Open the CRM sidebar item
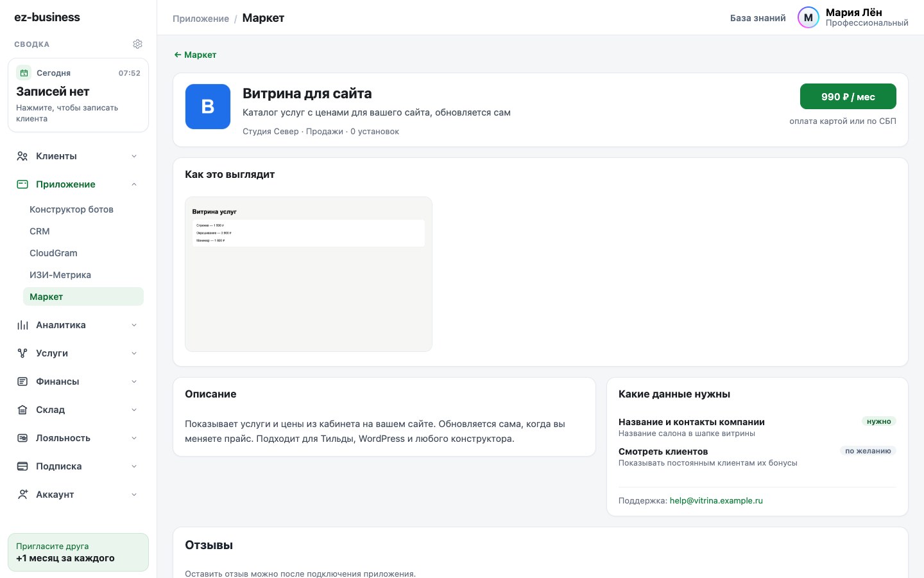This screenshot has height=578, width=924. 83,231
